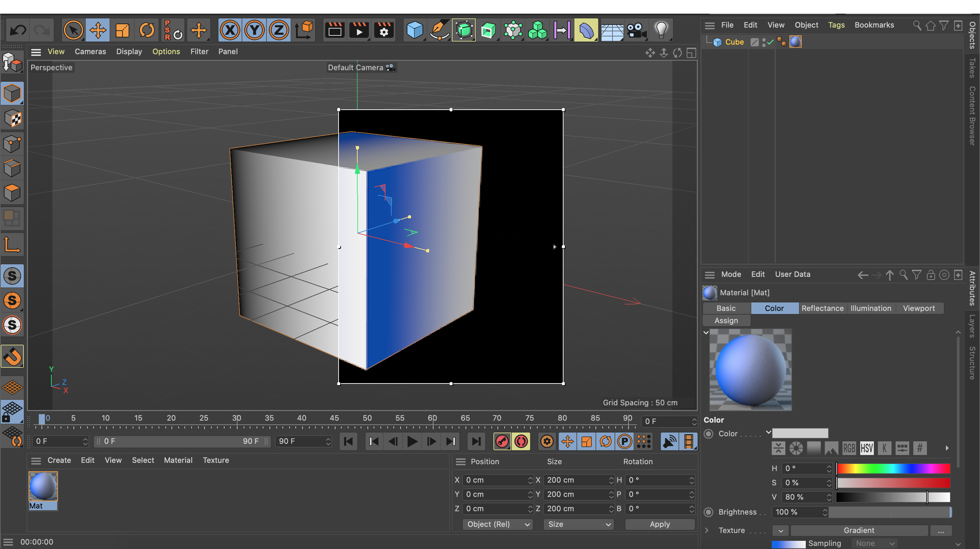Play the animation forward
980x549 pixels.
(412, 442)
